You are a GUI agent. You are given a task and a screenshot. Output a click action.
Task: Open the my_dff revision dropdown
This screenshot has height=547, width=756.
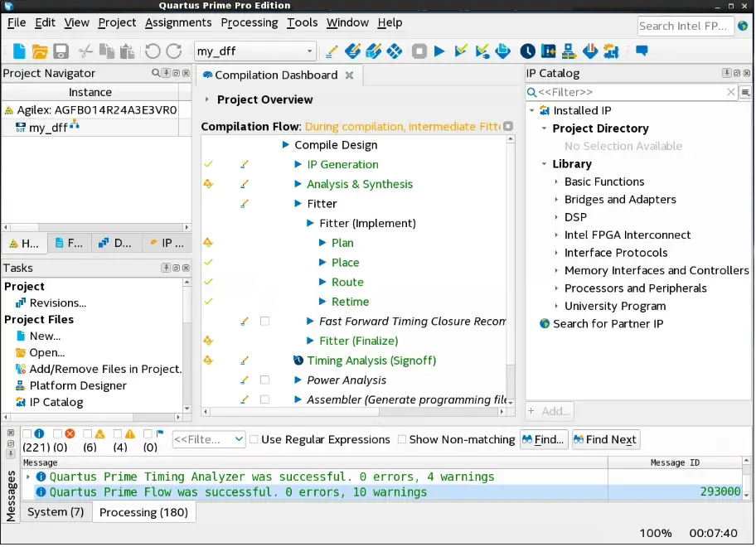click(x=310, y=51)
